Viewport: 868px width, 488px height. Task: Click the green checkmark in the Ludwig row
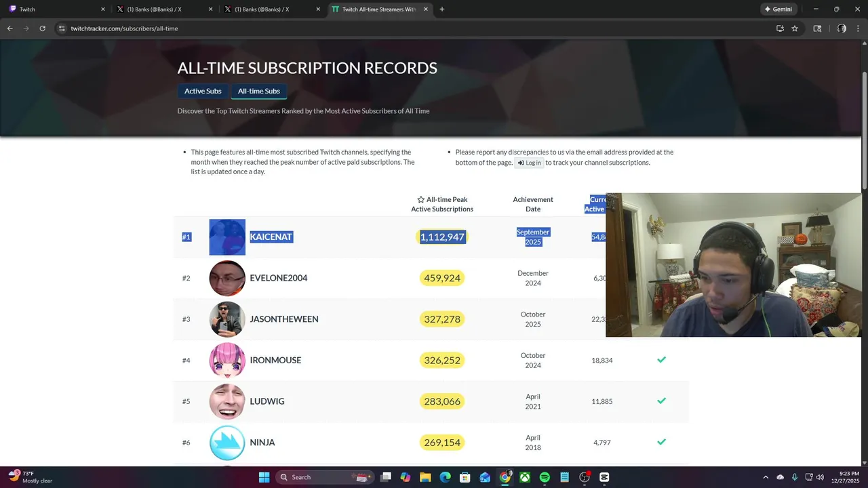click(662, 401)
